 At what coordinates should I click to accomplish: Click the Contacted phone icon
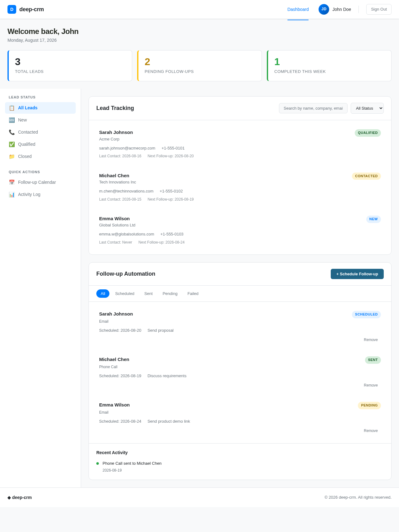(x=12, y=132)
